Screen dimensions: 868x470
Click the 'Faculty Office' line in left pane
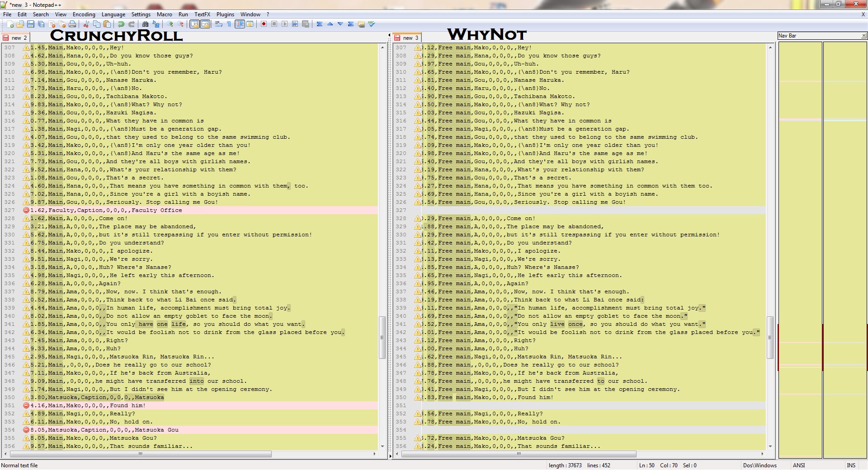pos(200,210)
